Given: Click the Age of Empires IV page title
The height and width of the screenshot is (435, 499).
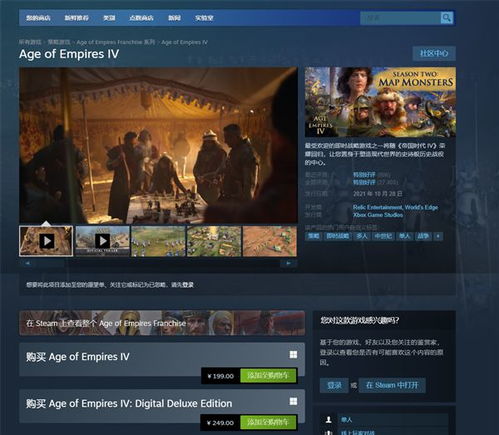Looking at the screenshot, I should 69,54.
